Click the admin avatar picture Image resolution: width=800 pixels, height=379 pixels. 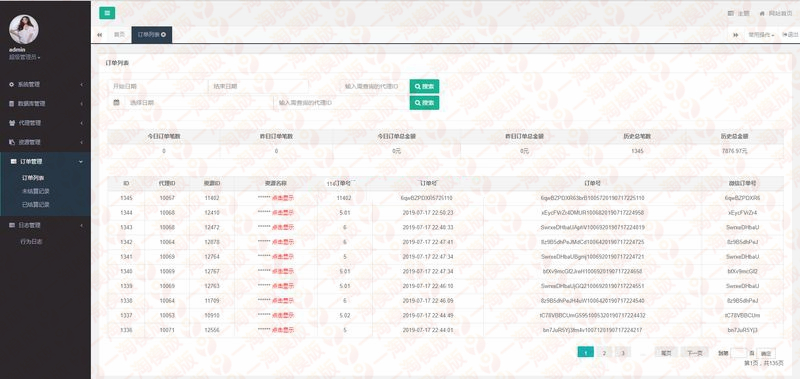(x=23, y=29)
